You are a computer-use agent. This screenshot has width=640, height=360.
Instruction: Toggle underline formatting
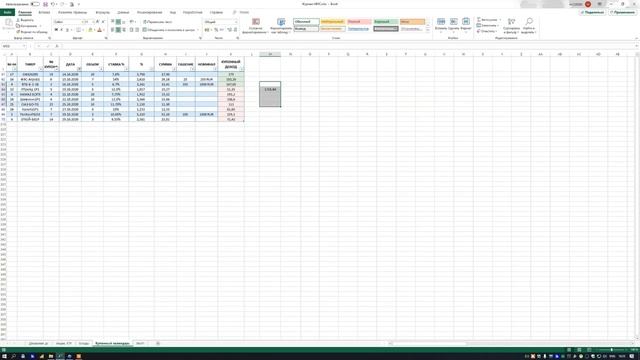tap(67, 30)
